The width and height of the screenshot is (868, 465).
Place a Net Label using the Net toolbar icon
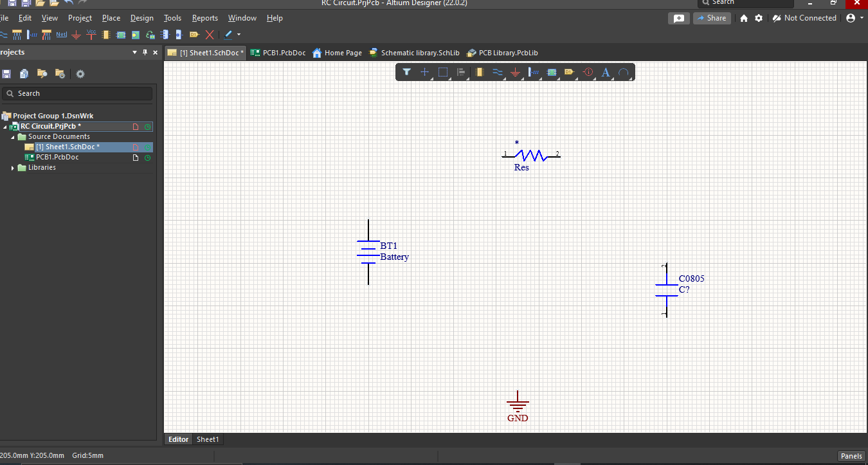click(61, 34)
